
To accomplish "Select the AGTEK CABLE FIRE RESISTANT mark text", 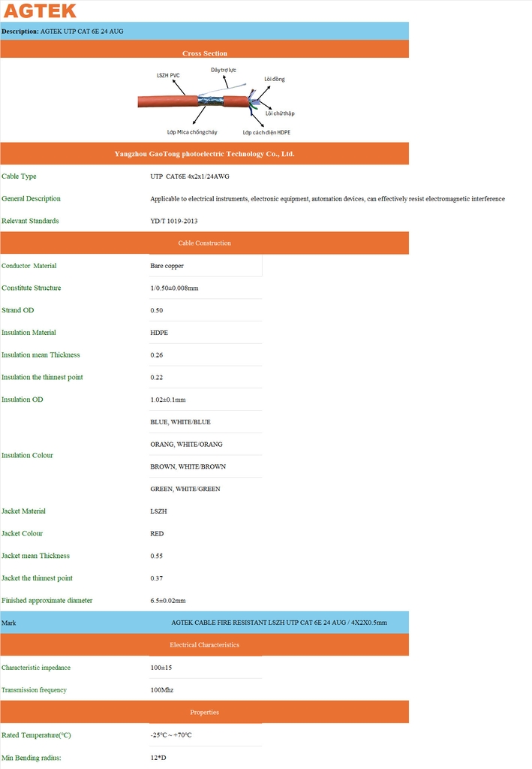I will (x=279, y=623).
